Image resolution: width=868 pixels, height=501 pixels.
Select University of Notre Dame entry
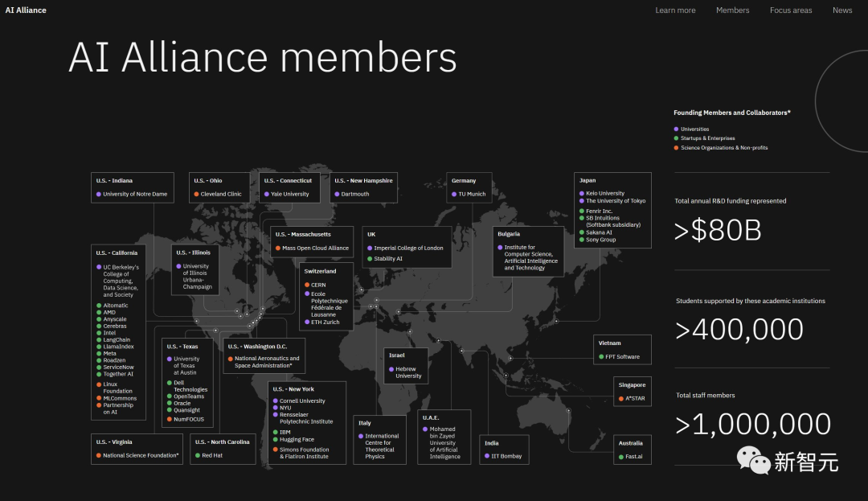[x=132, y=195]
